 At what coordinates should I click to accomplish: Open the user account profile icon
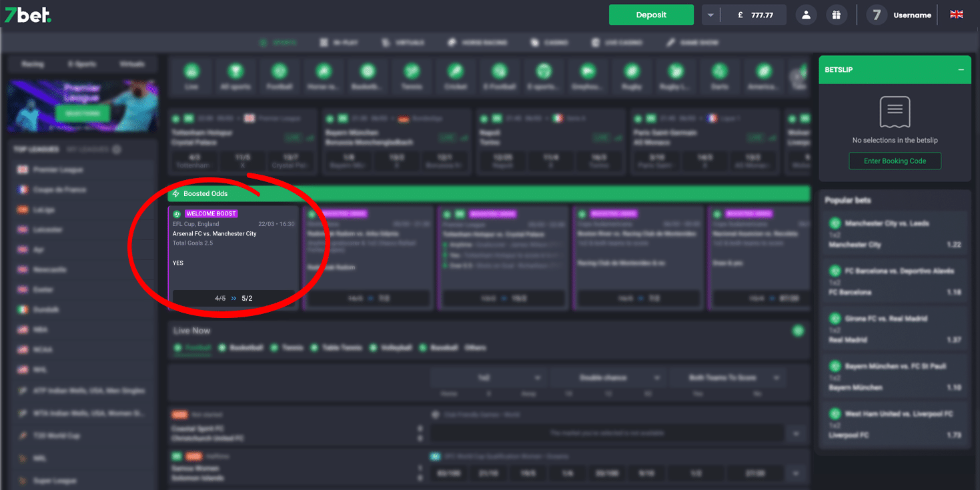coord(806,15)
